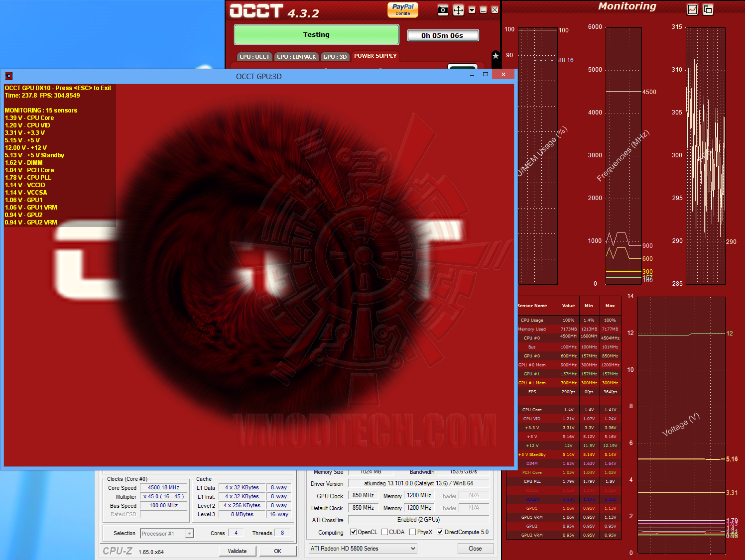This screenshot has height=560, width=745.
Task: Click the Sensor Name column header
Action: (532, 306)
